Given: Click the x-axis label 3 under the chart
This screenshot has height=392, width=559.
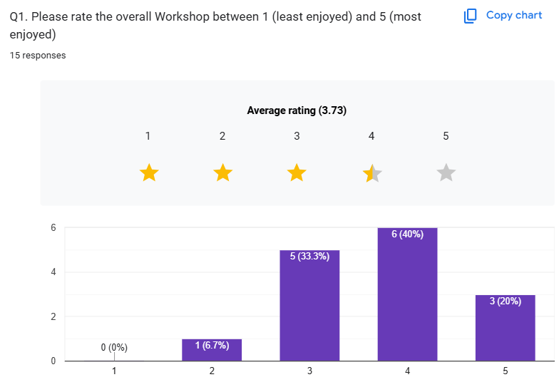Looking at the screenshot, I should 309,371.
